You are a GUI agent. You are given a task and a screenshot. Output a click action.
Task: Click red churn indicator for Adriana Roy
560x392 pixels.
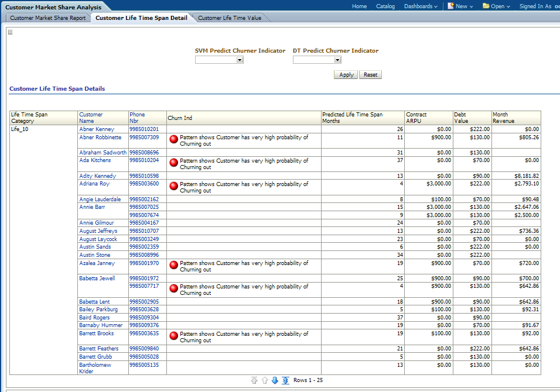[173, 187]
